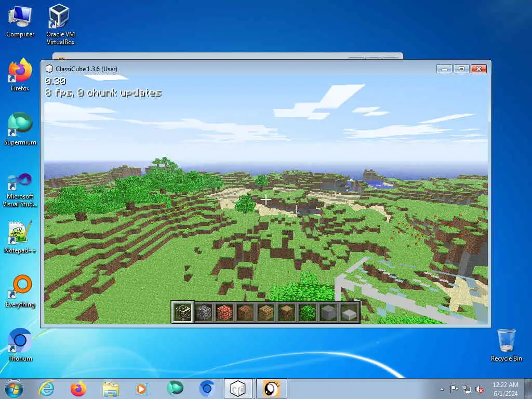
Task: Select the slab block in hotbar
Action: pos(349,312)
